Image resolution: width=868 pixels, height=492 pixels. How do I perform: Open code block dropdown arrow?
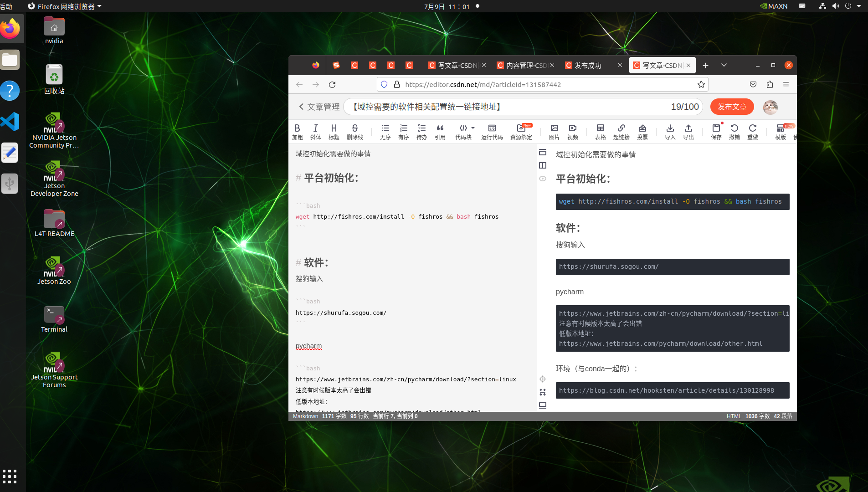coord(473,128)
